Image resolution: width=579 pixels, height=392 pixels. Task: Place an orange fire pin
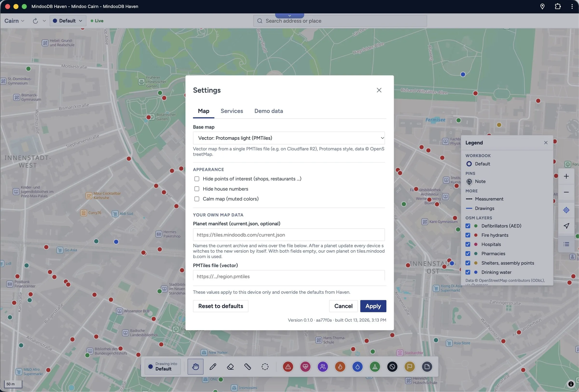340,367
